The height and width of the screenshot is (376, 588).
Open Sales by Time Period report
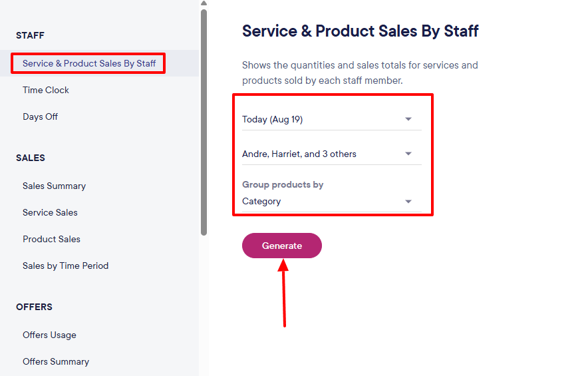pyautogui.click(x=65, y=266)
